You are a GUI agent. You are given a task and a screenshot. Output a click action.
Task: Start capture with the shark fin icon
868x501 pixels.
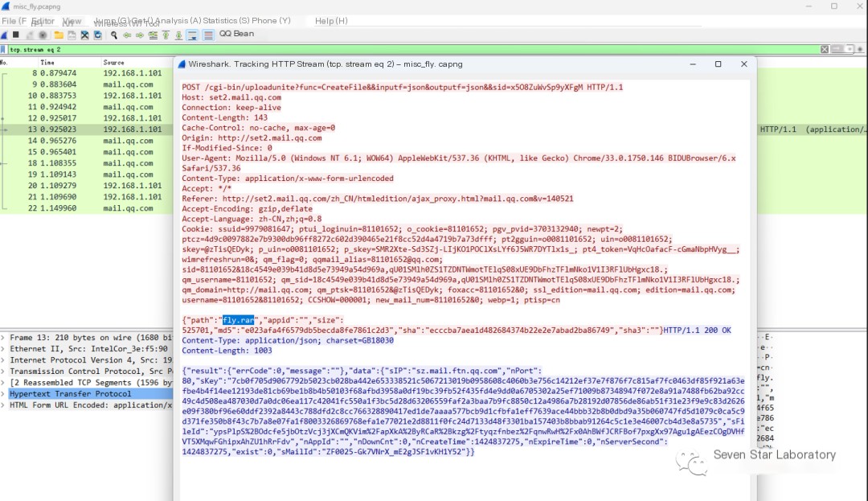click(x=4, y=35)
